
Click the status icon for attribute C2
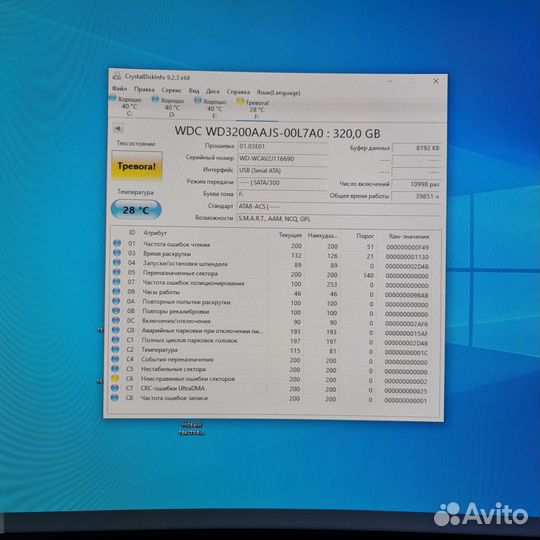[115, 349]
